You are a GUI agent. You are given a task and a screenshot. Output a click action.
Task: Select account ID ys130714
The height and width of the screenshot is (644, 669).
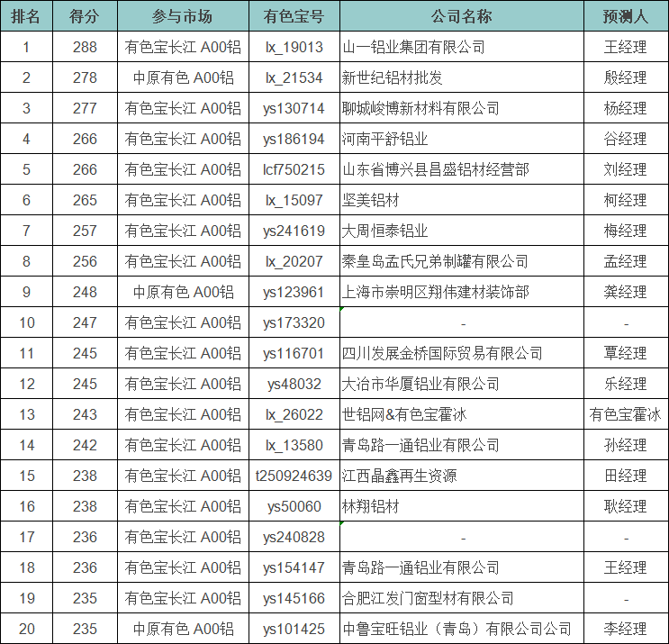[x=294, y=108]
